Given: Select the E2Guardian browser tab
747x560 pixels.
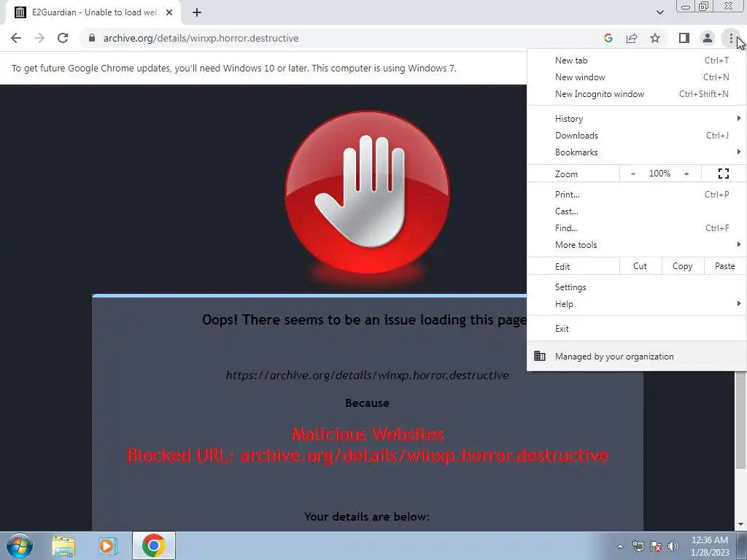Looking at the screenshot, I should pos(93,13).
